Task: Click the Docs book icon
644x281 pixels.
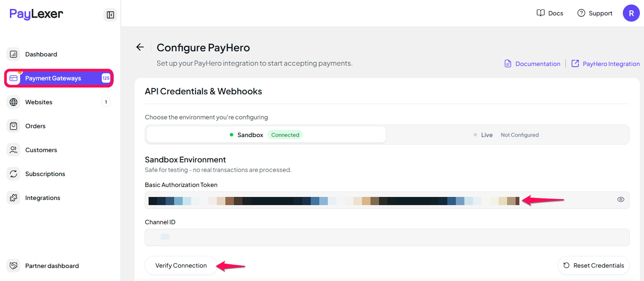Action: click(x=541, y=13)
